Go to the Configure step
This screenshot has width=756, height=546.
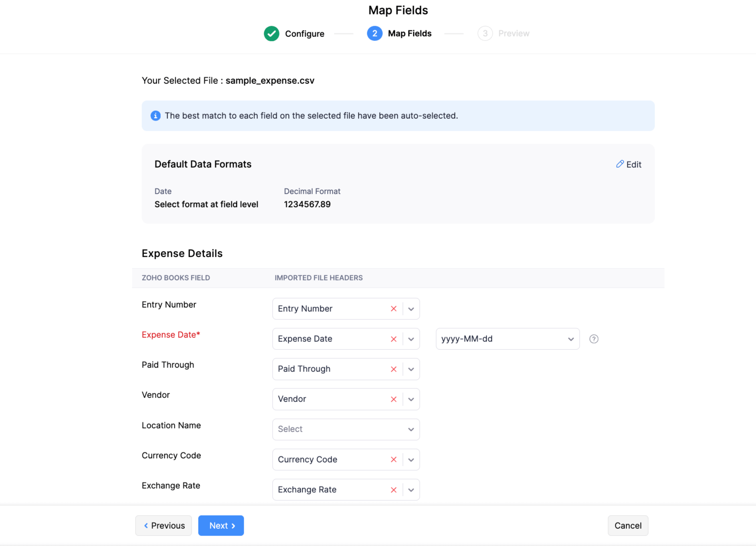[x=294, y=34]
